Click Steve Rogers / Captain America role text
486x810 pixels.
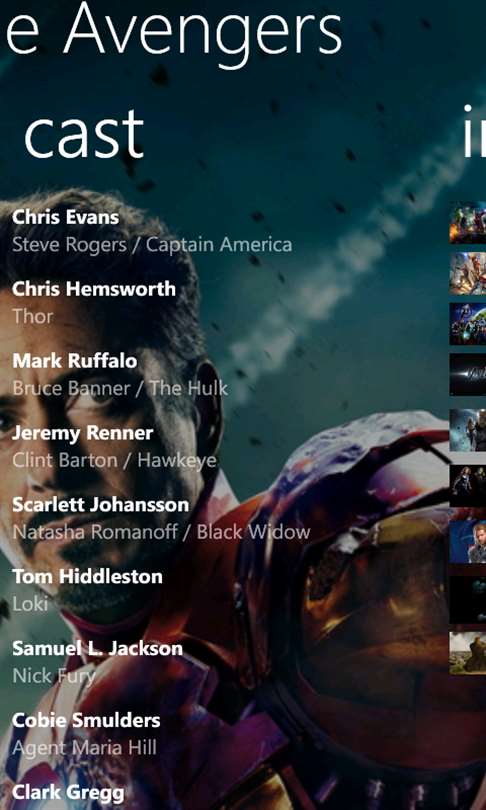pos(152,244)
